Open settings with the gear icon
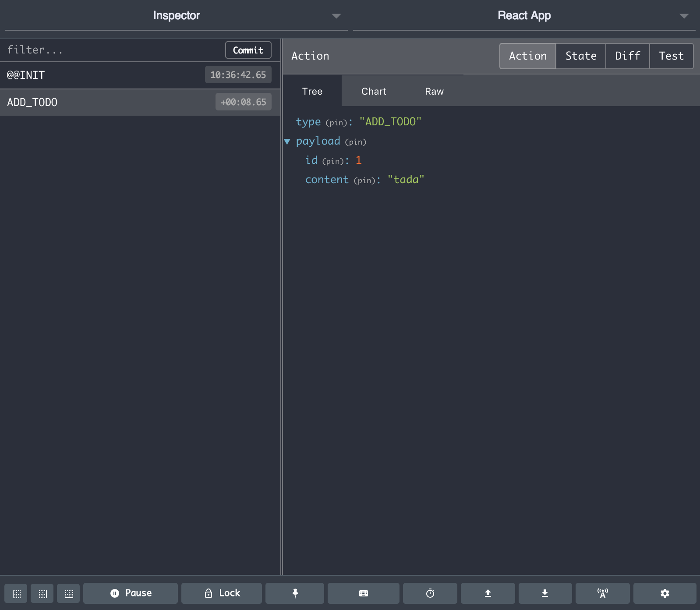This screenshot has height=610, width=700. coord(665,593)
